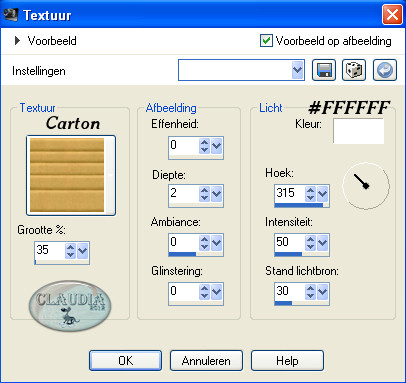Open the Hoek slider dropdown arrow

[322, 193]
